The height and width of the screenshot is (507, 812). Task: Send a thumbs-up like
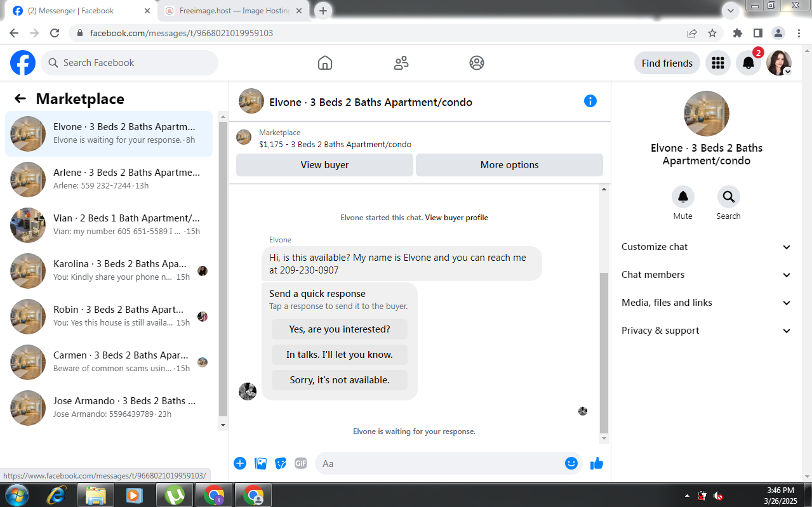[597, 463]
